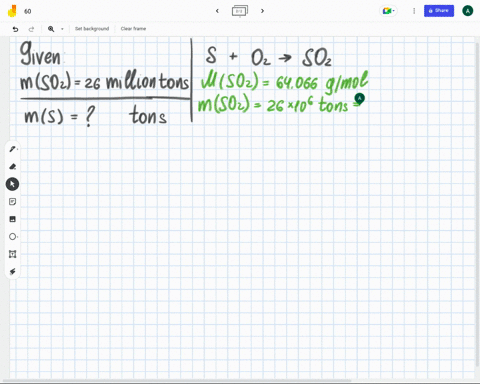Clear the current frame
The height and width of the screenshot is (384, 480).
(133, 29)
